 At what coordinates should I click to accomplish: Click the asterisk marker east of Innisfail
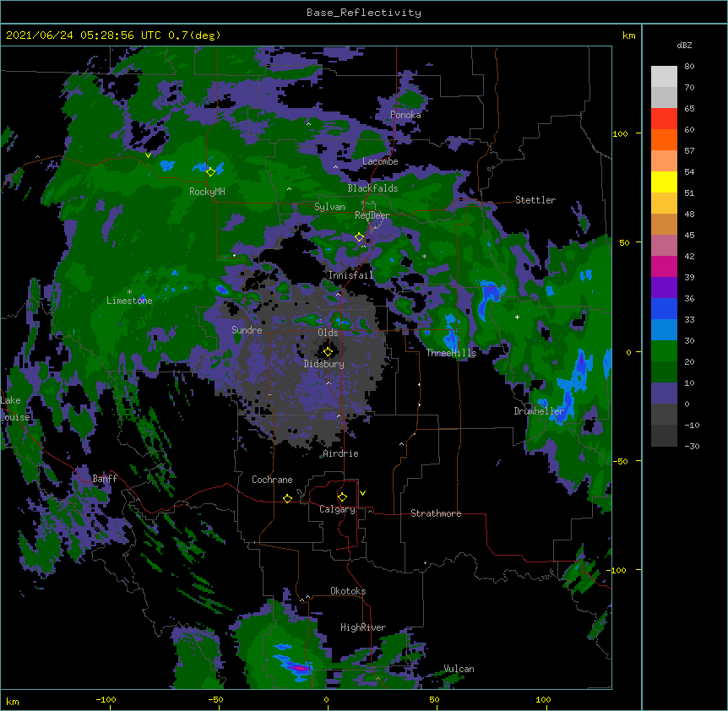coord(424,257)
